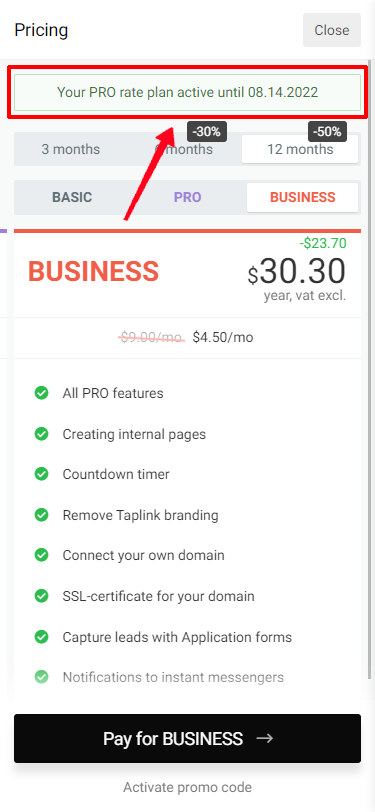Open the Activate promo code link
375x812 pixels.
point(188,788)
